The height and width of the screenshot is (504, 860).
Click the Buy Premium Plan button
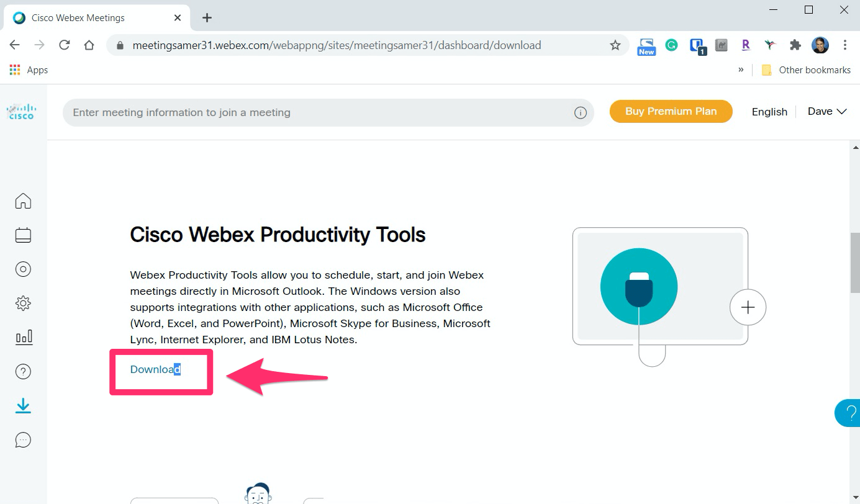coord(671,112)
